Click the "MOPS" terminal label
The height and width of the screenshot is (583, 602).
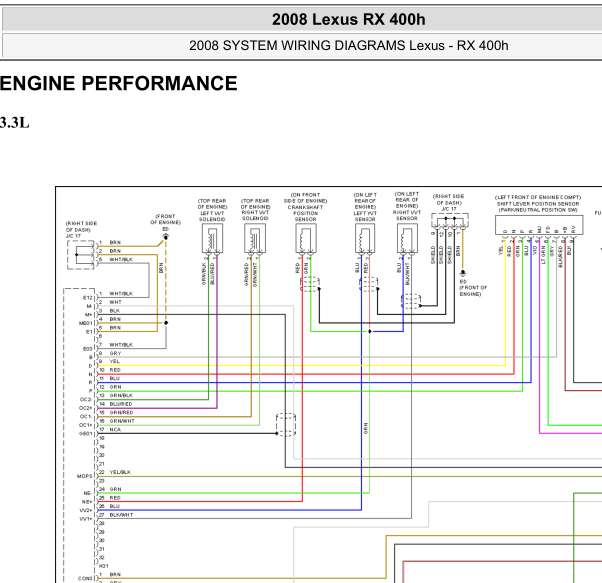point(84,476)
